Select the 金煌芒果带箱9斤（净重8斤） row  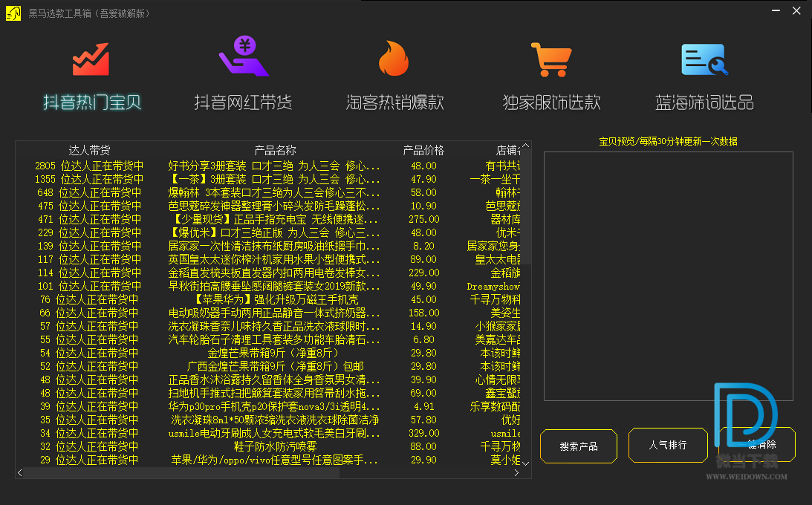coord(267,353)
